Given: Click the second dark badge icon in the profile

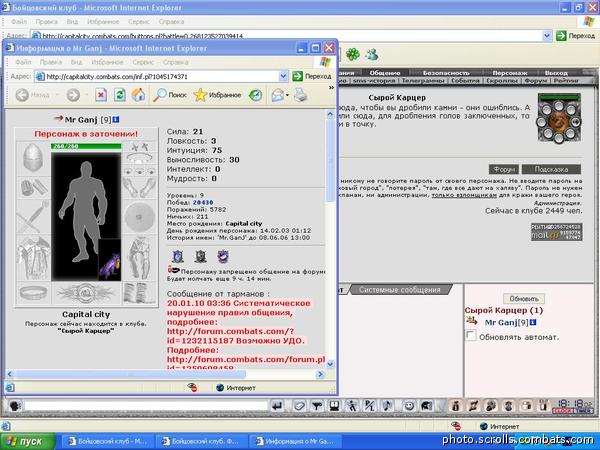Looking at the screenshot, I should (x=201, y=256).
